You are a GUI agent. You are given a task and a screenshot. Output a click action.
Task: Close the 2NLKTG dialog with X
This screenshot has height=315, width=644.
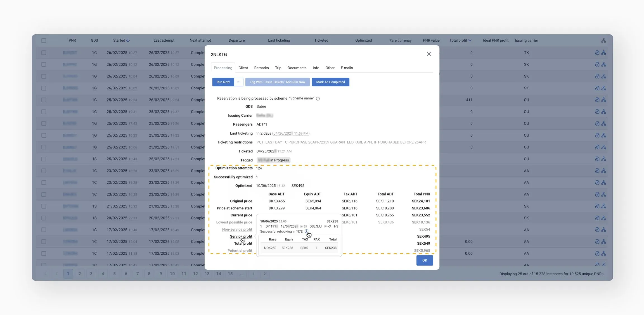coord(429,54)
